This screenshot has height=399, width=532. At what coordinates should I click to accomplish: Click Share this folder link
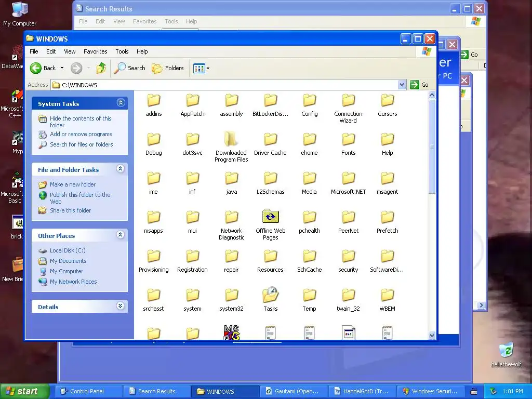pyautogui.click(x=70, y=210)
